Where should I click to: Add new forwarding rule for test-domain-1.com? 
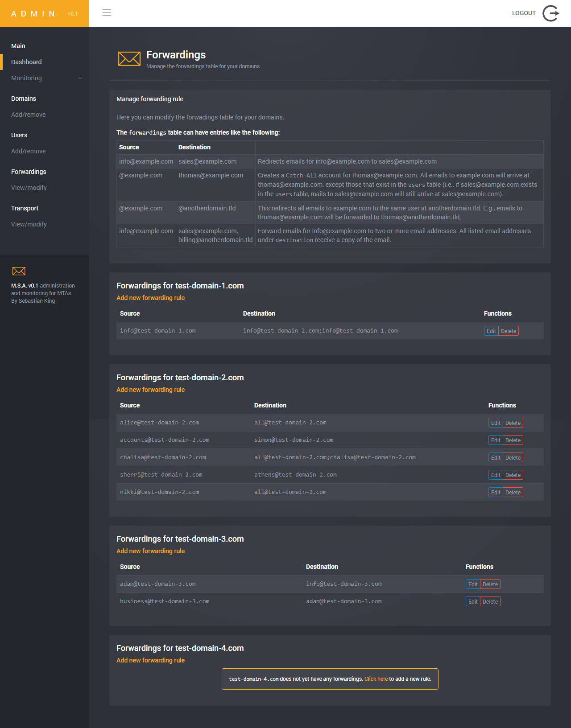click(x=150, y=298)
